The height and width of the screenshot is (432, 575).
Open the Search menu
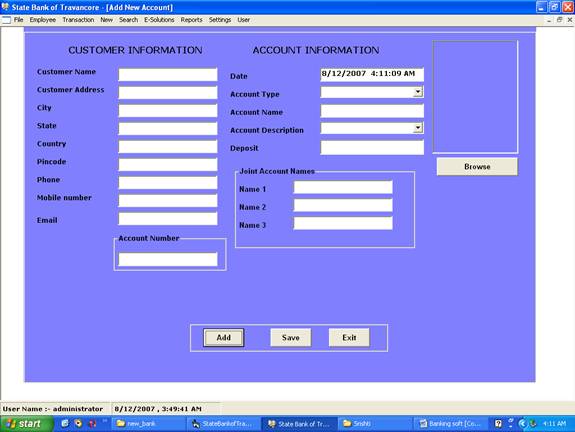(128, 20)
